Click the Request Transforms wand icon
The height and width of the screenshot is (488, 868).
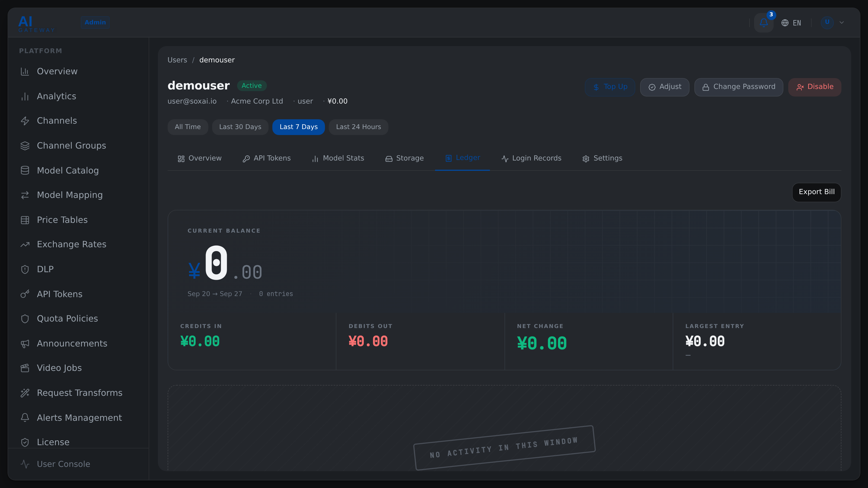click(25, 393)
